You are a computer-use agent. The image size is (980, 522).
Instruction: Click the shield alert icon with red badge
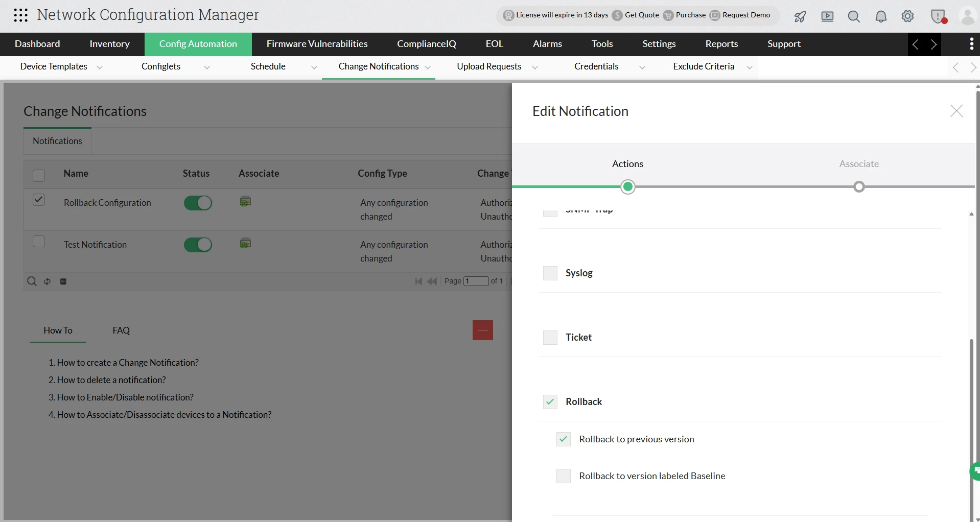939,16
